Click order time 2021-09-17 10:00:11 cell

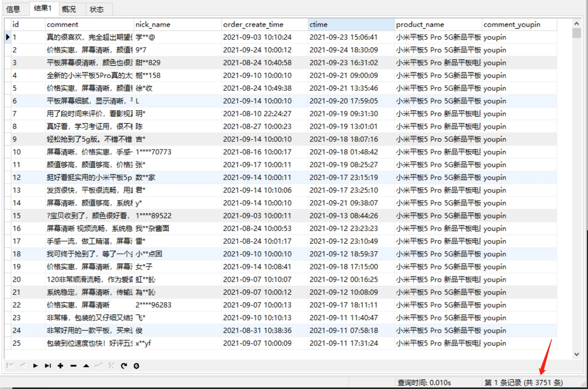[x=265, y=165]
